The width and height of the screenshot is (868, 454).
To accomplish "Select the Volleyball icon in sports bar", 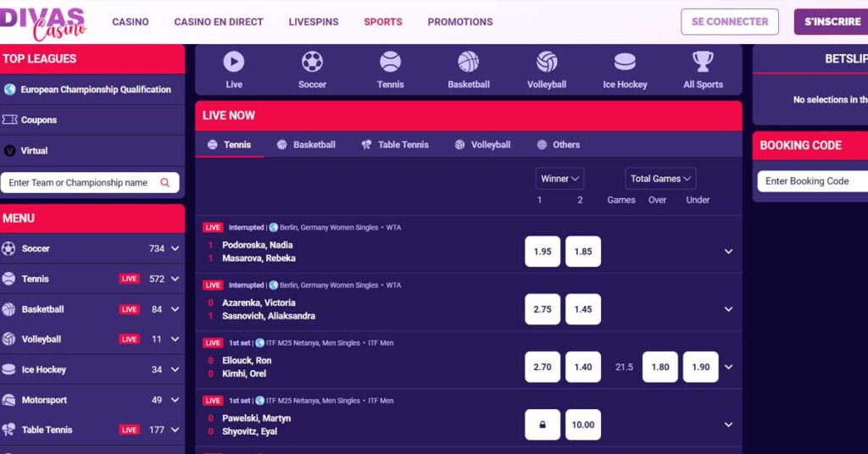I will (x=547, y=61).
